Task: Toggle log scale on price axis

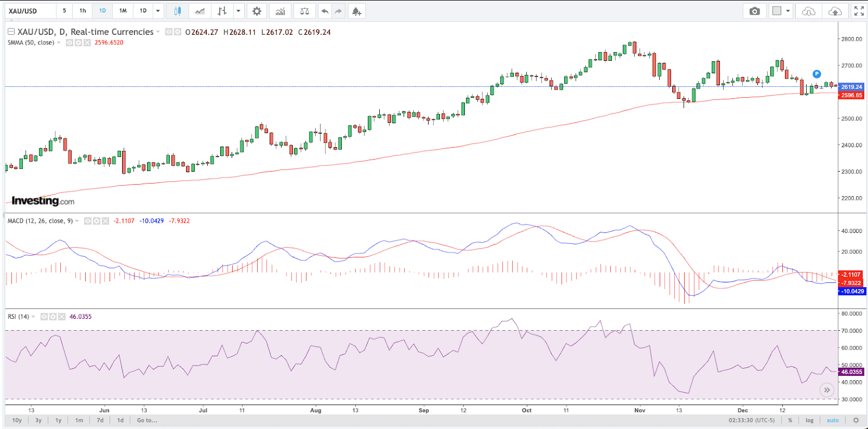Action: tap(809, 420)
